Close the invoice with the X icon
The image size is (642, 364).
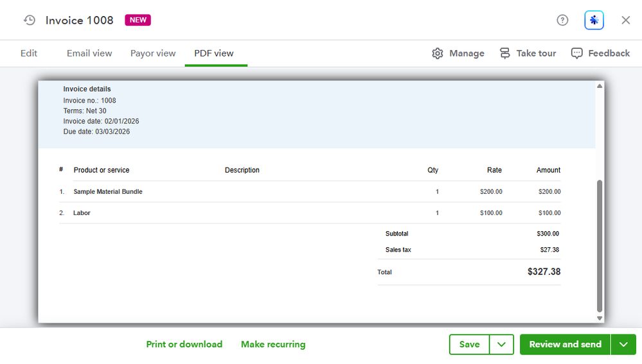625,21
